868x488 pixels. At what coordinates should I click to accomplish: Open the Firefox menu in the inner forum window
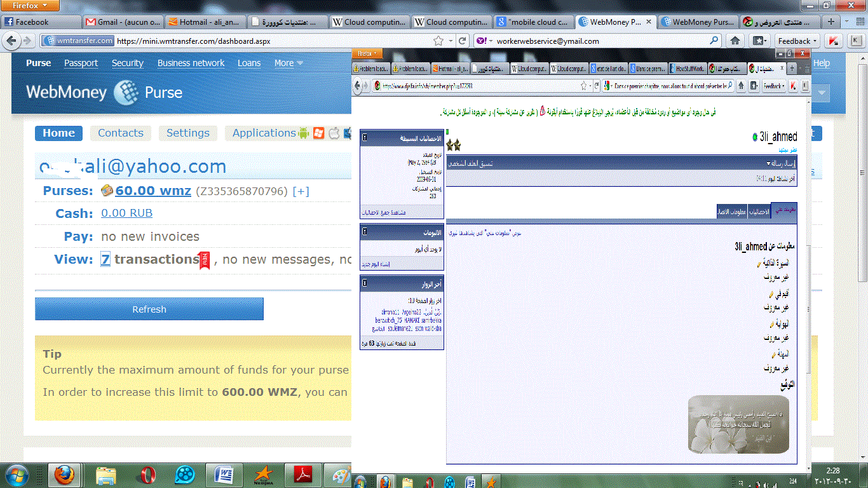point(367,53)
